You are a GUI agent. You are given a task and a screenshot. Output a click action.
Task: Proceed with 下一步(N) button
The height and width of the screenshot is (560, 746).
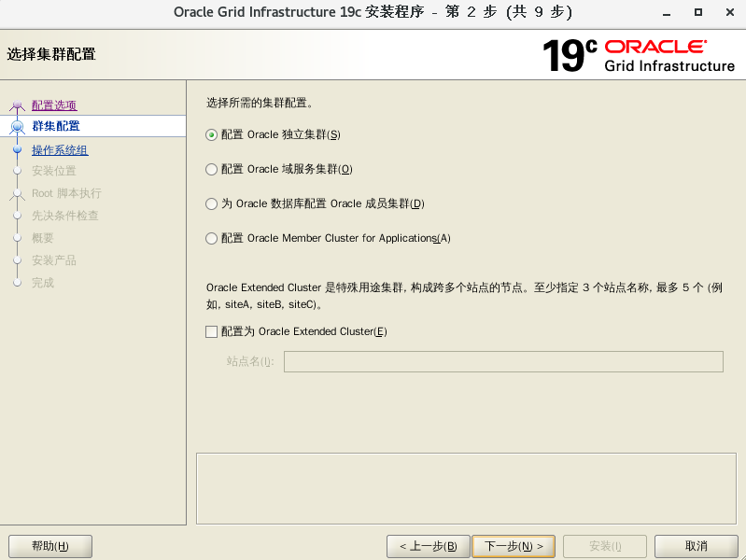(x=514, y=546)
